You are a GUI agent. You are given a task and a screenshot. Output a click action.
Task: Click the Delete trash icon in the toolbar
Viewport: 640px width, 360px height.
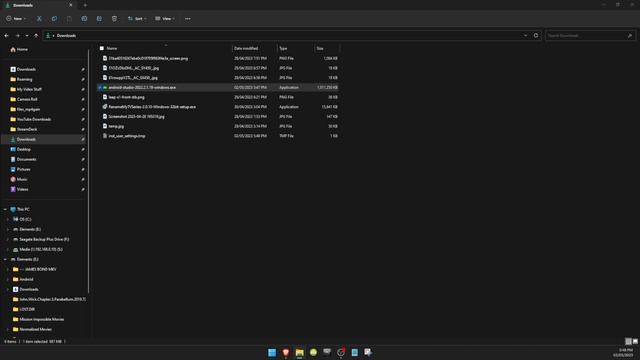114,19
